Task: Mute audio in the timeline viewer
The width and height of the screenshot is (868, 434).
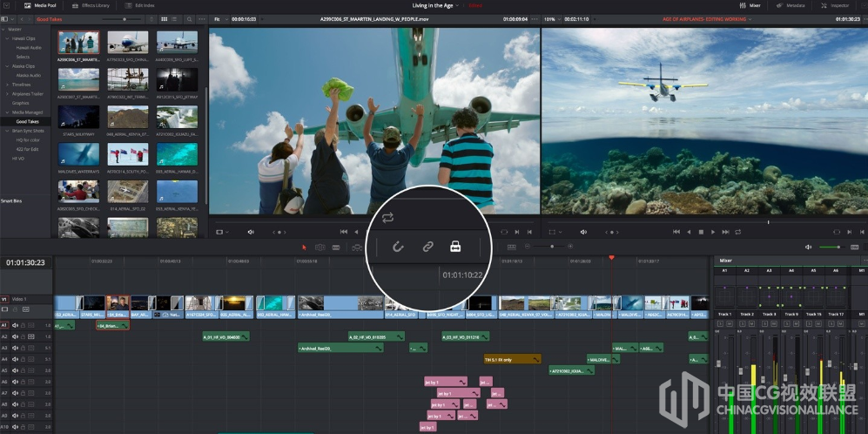Action: coord(583,232)
